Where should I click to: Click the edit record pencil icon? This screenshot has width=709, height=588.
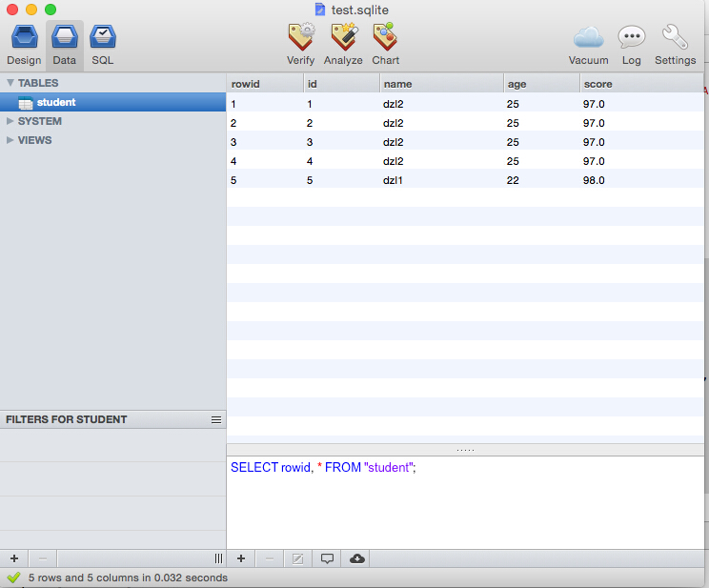tap(297, 558)
